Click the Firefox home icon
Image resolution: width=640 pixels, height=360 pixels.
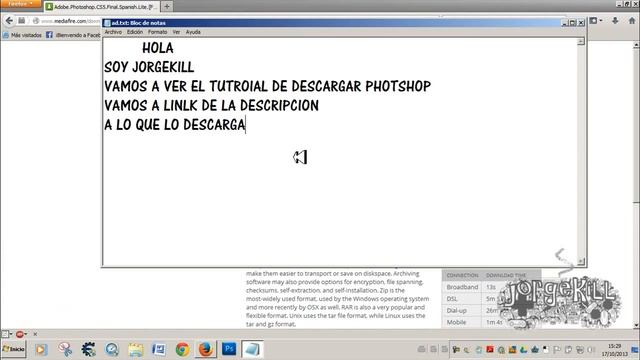point(632,20)
